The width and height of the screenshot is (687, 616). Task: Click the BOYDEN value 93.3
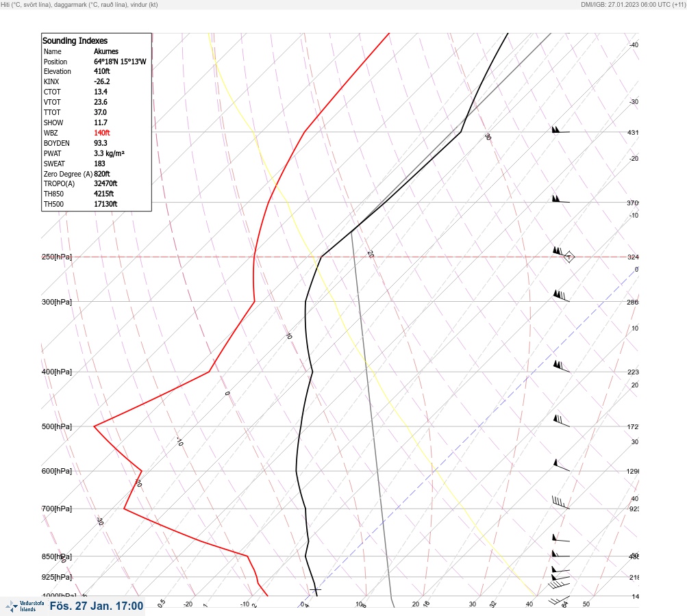100,143
